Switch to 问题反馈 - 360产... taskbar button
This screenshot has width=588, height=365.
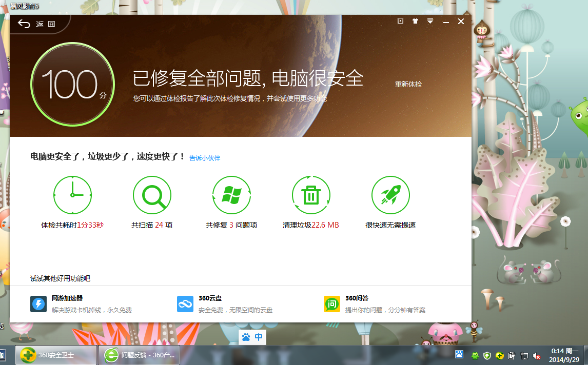pos(140,355)
